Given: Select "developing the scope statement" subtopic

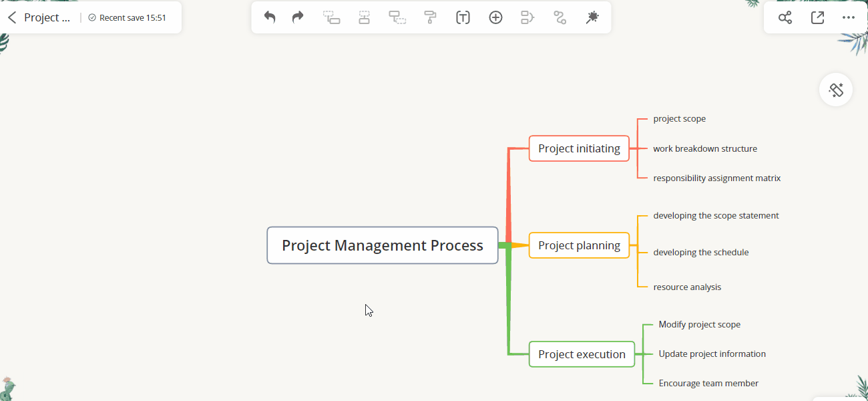Looking at the screenshot, I should (716, 215).
